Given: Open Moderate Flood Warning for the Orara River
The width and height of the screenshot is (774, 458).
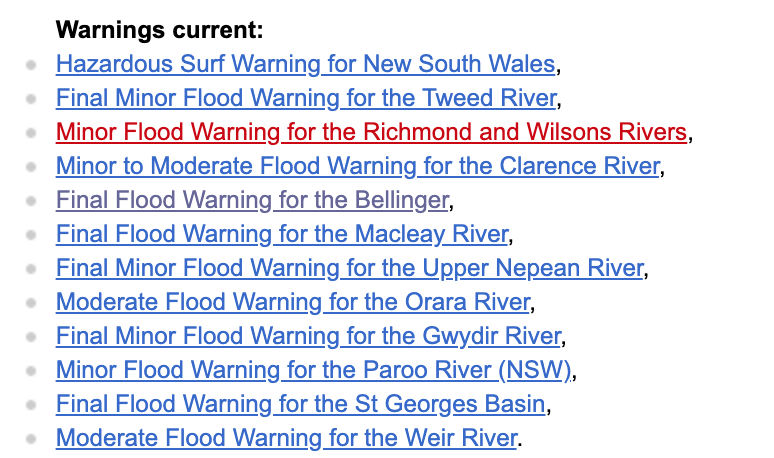Looking at the screenshot, I should (293, 303).
